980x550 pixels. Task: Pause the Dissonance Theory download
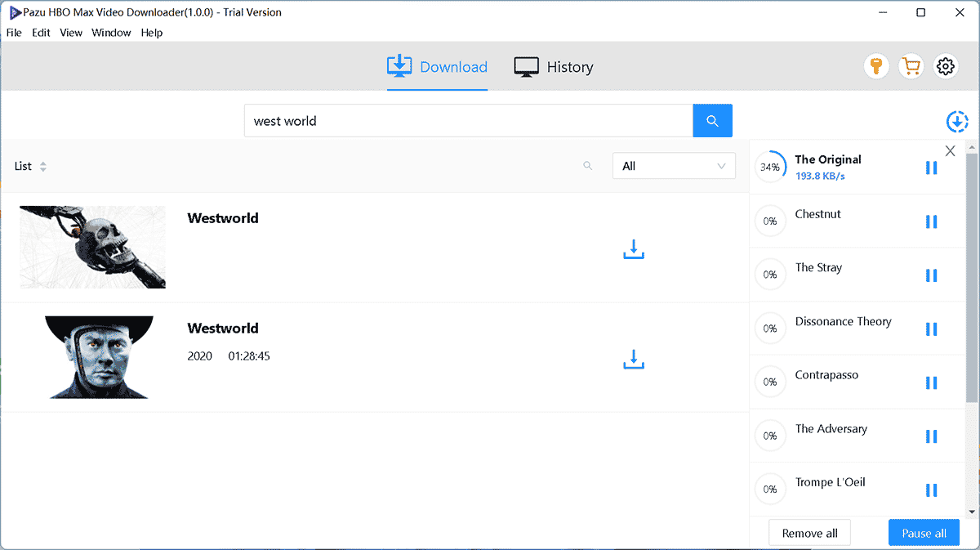pos(931,329)
